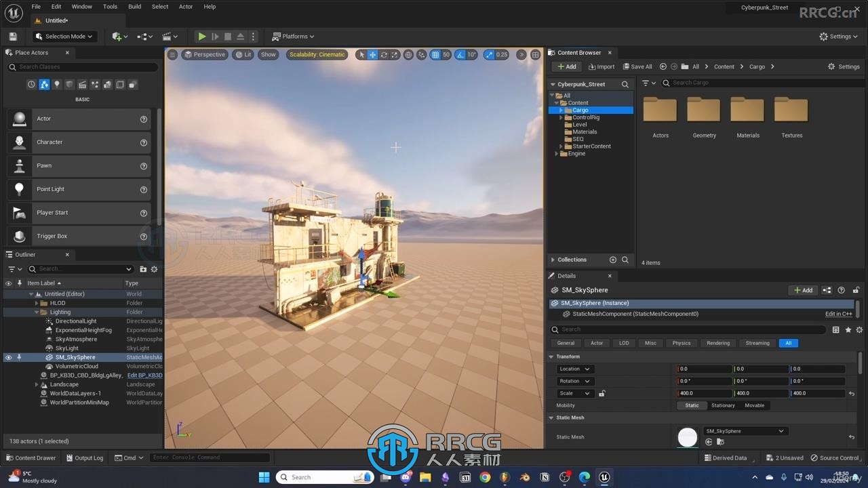Toggle grid snapping in the viewport
This screenshot has height=488, width=868.
435,55
